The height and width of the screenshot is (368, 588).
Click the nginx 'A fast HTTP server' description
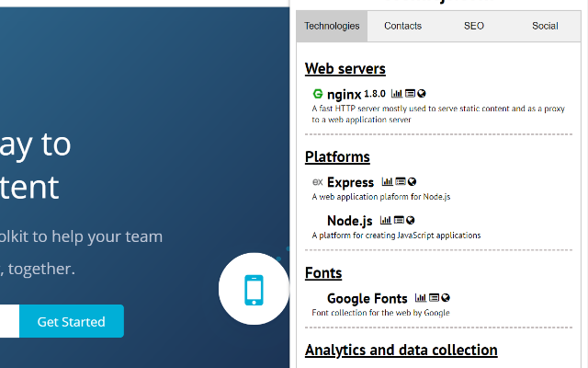pyautogui.click(x=438, y=114)
